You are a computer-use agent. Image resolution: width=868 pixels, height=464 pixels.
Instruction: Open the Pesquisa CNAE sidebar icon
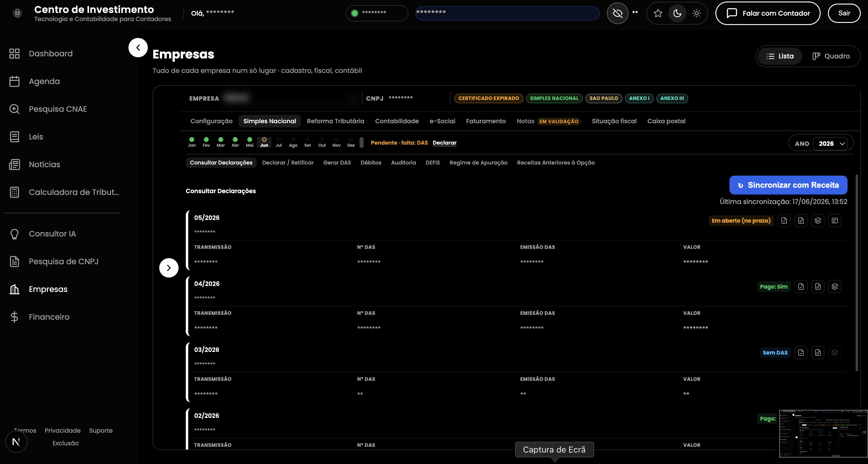[14, 109]
